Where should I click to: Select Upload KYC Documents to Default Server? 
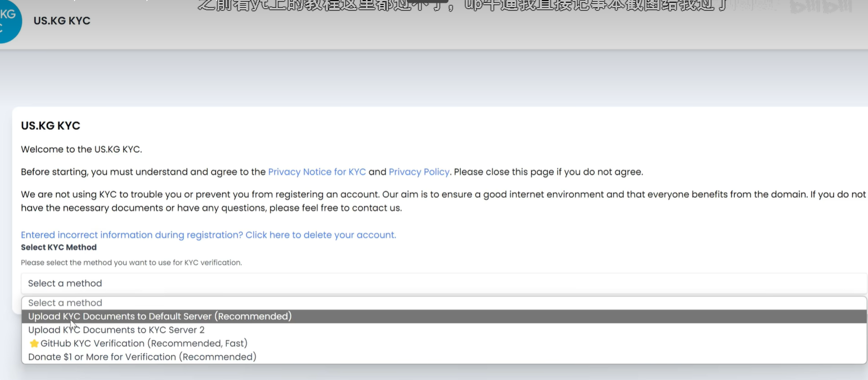tap(444, 316)
